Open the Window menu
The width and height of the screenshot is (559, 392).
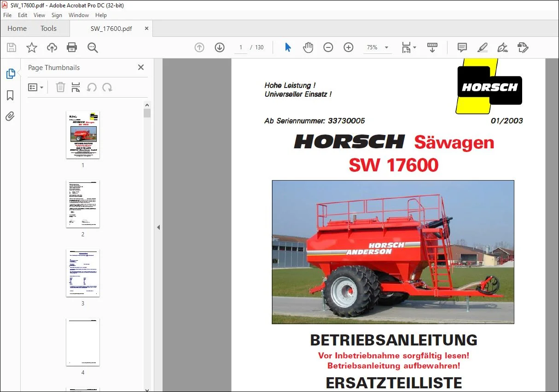79,15
